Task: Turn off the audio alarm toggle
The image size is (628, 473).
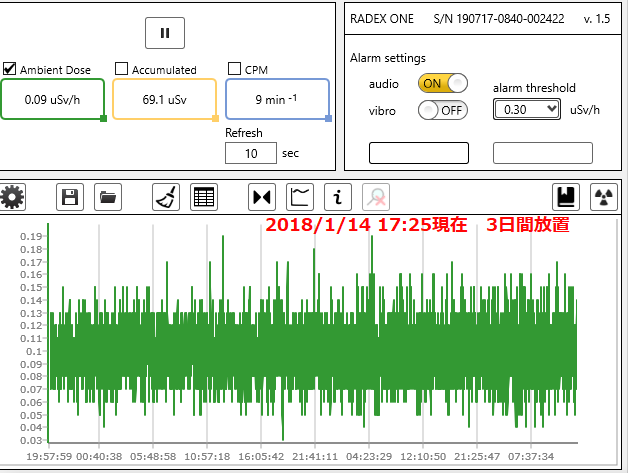Action: tap(443, 83)
